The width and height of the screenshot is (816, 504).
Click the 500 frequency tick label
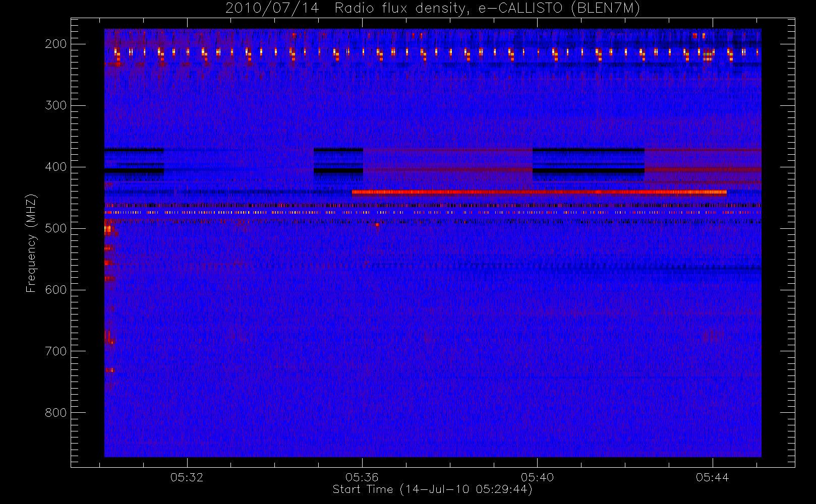coord(56,228)
